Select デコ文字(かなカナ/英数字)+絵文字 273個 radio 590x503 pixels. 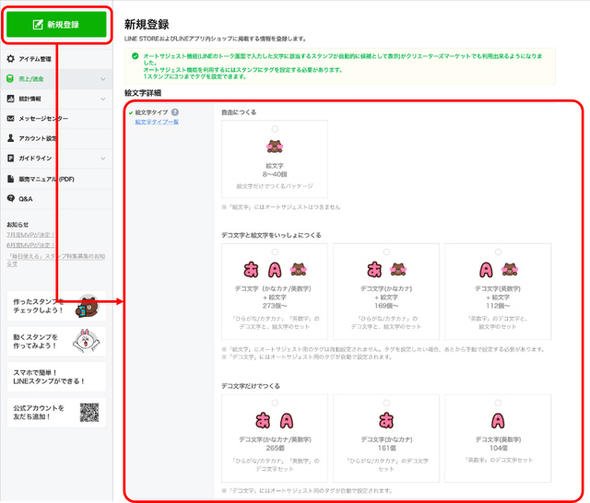coord(275,252)
